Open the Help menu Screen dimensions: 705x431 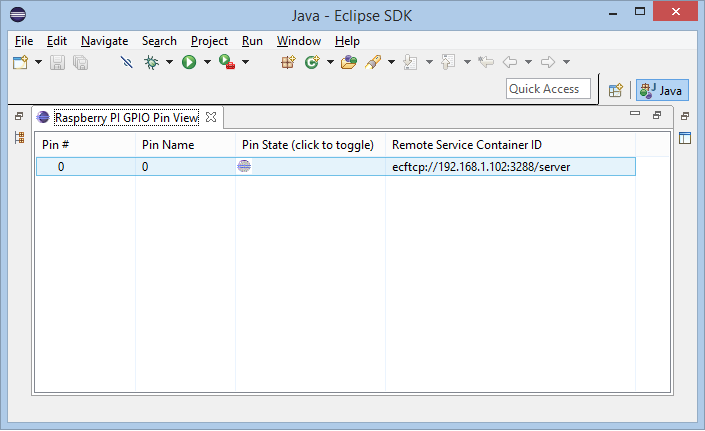[x=347, y=41]
